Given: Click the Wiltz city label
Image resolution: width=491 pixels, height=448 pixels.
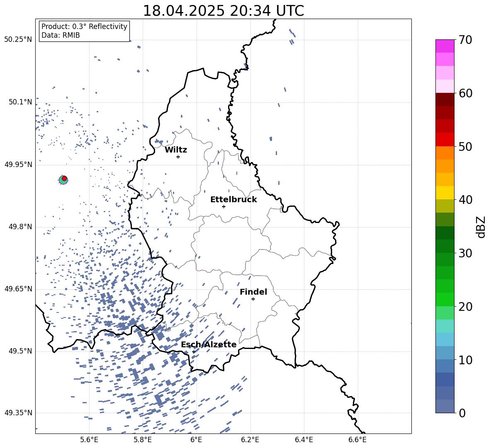Looking at the screenshot, I should coord(176,150).
